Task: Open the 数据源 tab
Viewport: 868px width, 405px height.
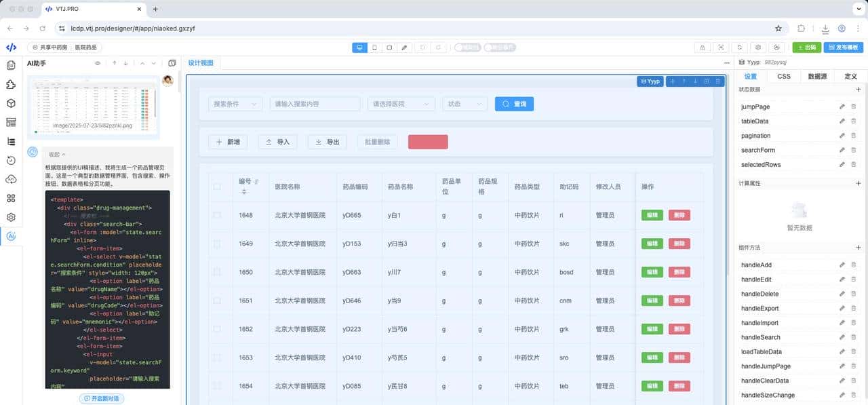Action: (x=817, y=77)
